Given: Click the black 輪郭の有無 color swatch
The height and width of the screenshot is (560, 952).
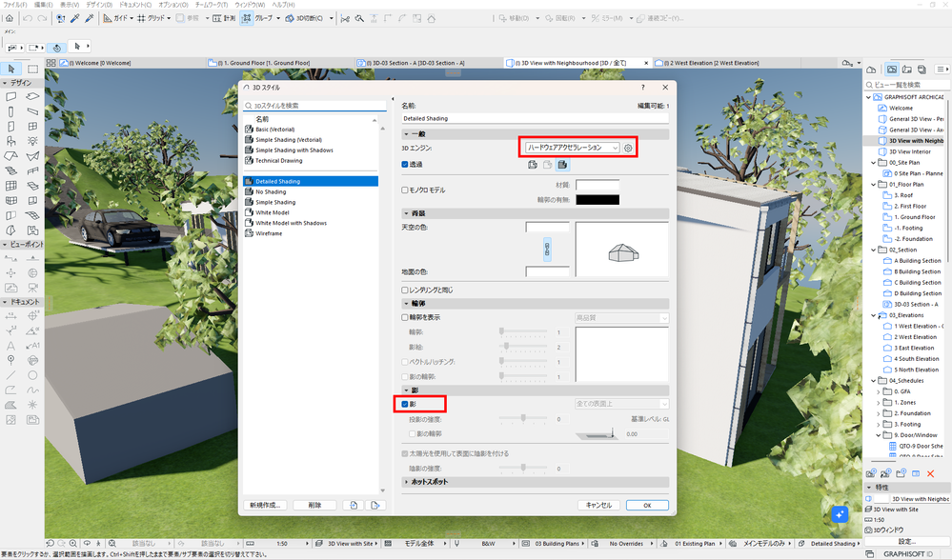Looking at the screenshot, I should pos(598,200).
